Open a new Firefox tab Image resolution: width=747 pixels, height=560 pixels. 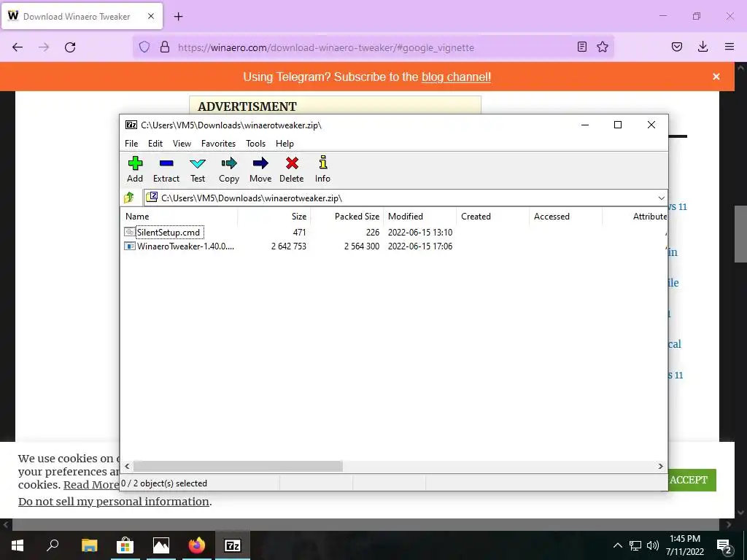coord(178,17)
